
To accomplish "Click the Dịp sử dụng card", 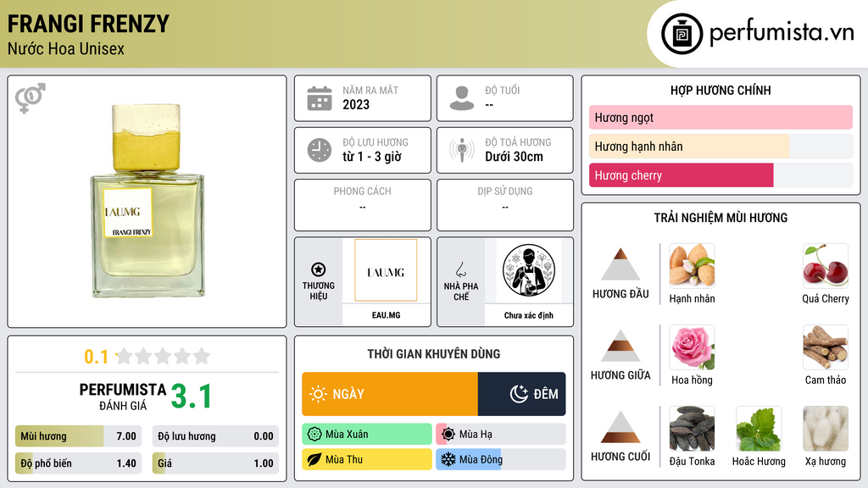I will coord(505,205).
